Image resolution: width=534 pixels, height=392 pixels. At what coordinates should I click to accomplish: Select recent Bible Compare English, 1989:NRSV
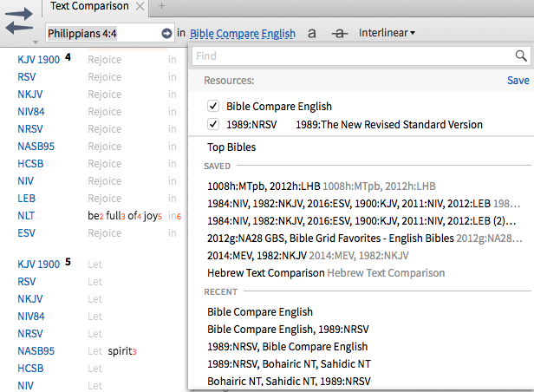tap(288, 330)
